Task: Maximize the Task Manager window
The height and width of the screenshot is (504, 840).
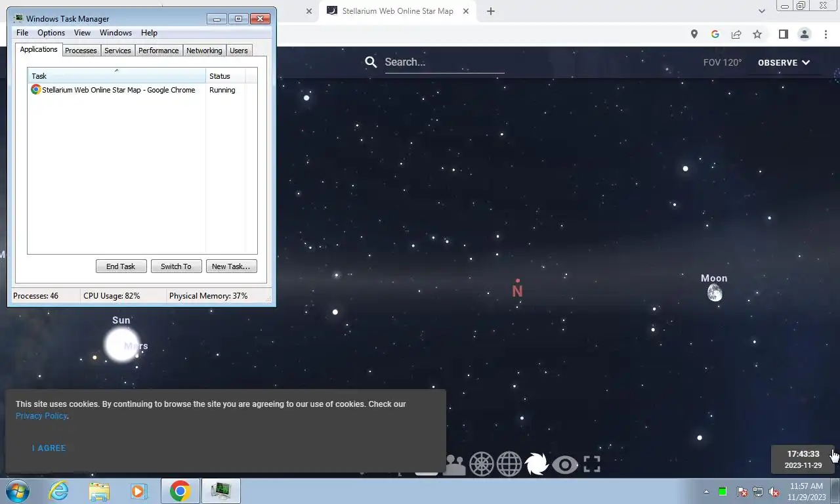Action: click(239, 18)
